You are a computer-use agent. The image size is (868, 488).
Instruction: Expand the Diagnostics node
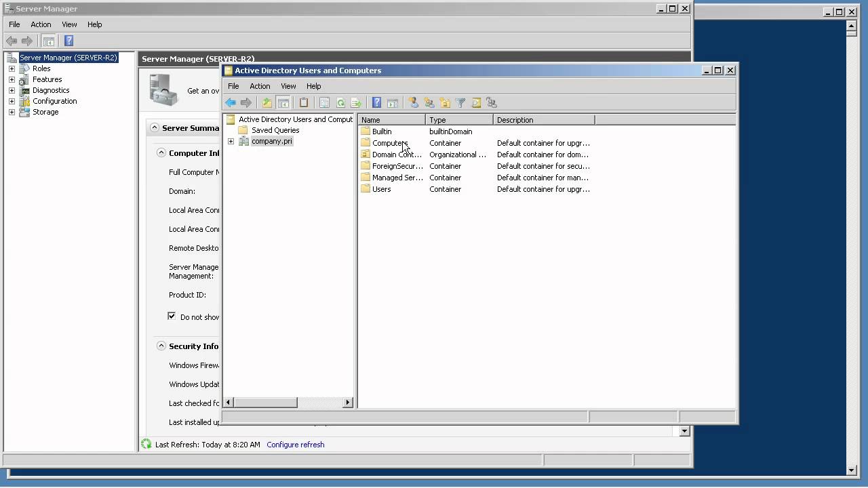pos(12,90)
